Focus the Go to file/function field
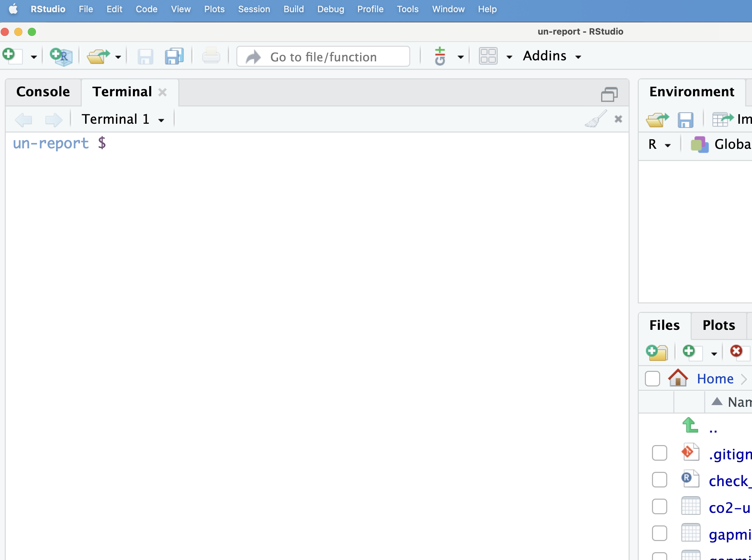 click(323, 57)
